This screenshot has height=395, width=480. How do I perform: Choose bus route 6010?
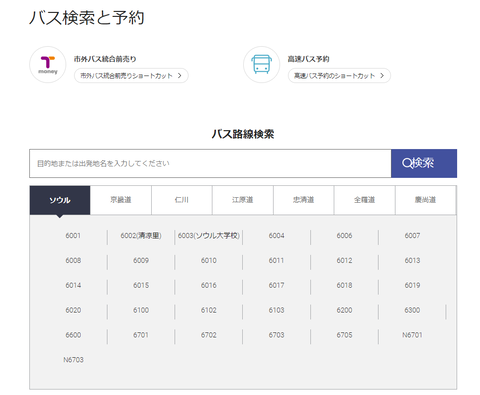pos(209,260)
